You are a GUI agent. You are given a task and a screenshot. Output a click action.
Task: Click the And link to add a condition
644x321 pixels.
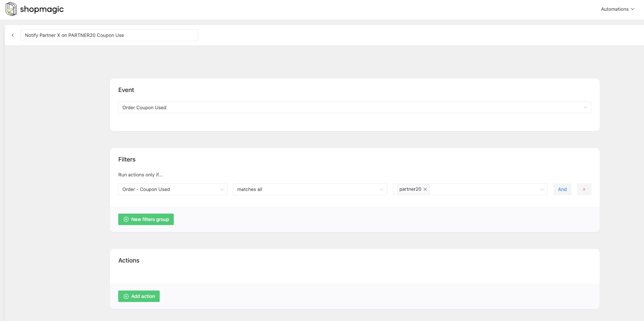pos(562,189)
